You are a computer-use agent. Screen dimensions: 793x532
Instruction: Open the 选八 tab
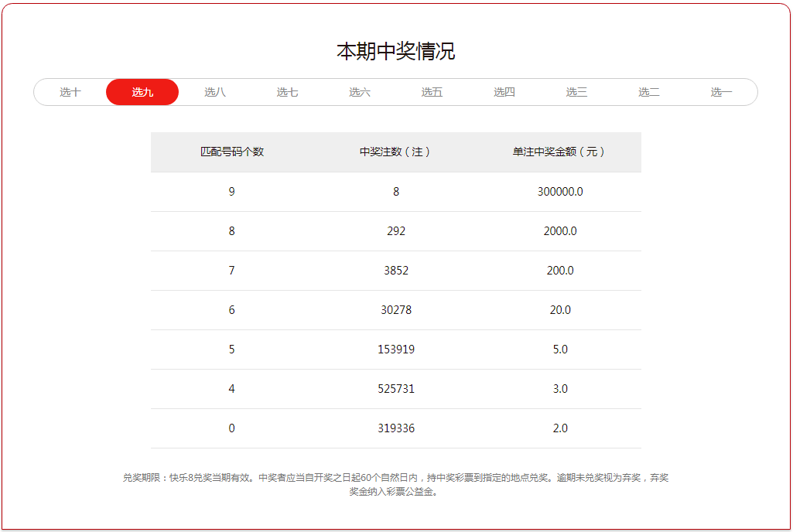click(x=215, y=92)
